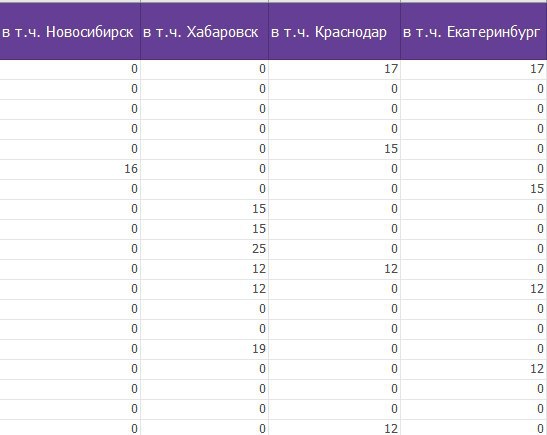Select Хабаровск 12 in row where Екатеринбург is 12

(x=204, y=289)
